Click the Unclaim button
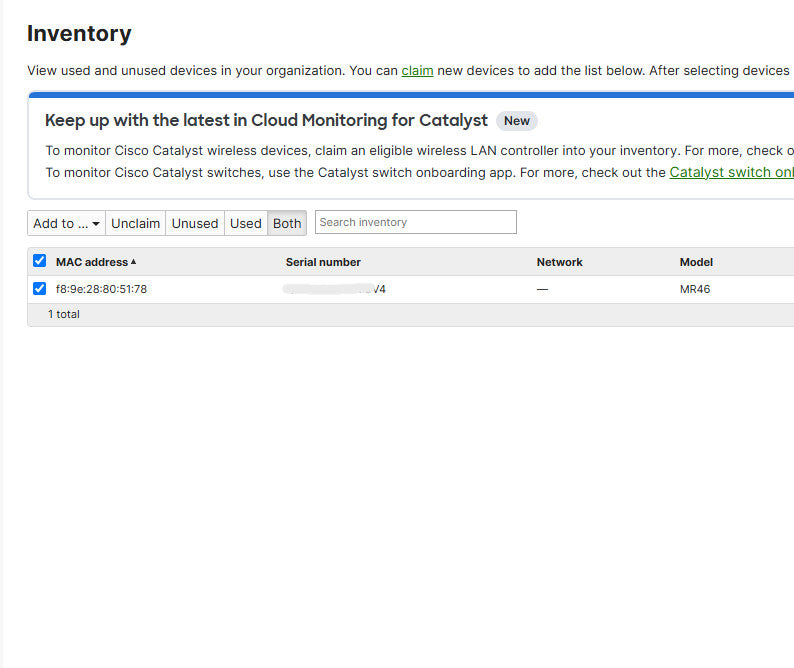Image resolution: width=794 pixels, height=668 pixels. [135, 223]
